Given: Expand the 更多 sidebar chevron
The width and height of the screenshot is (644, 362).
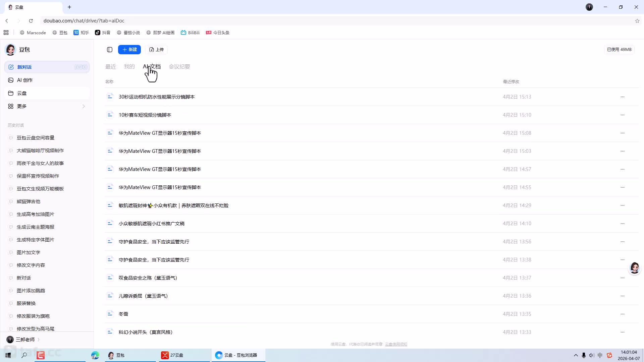Looking at the screenshot, I should click(84, 106).
